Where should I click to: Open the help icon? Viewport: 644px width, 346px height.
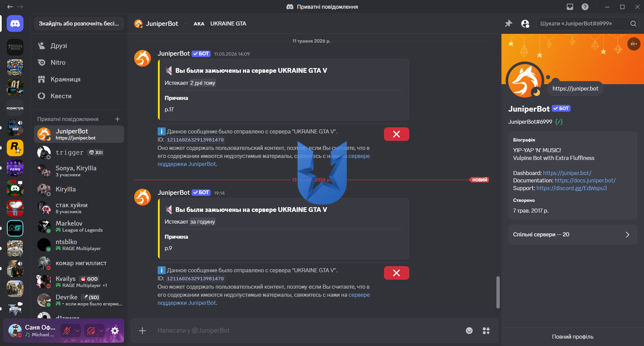(x=585, y=7)
